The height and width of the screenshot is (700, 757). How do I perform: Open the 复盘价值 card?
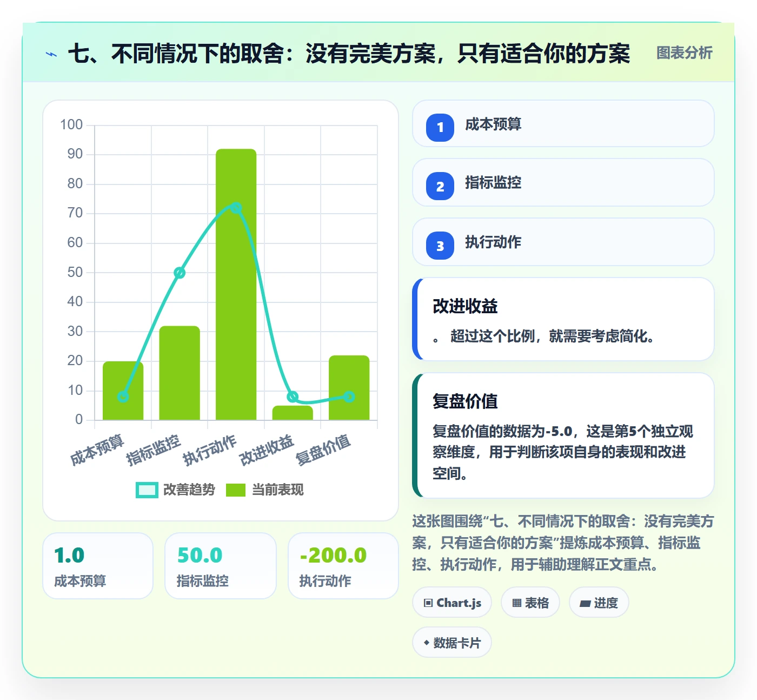(x=563, y=435)
